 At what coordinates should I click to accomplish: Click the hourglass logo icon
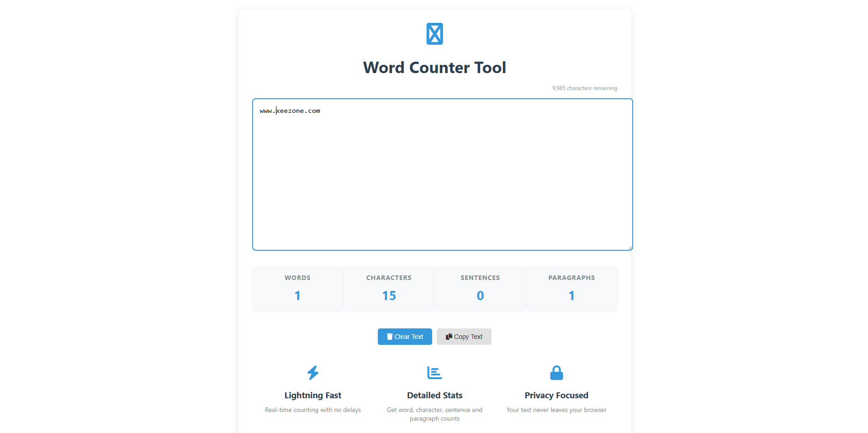click(434, 34)
